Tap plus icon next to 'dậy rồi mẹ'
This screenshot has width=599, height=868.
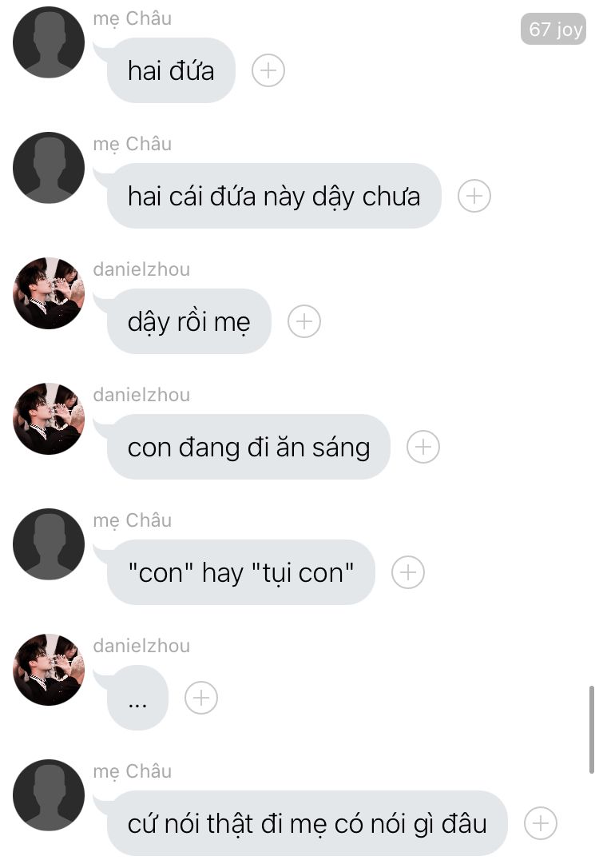(x=304, y=321)
